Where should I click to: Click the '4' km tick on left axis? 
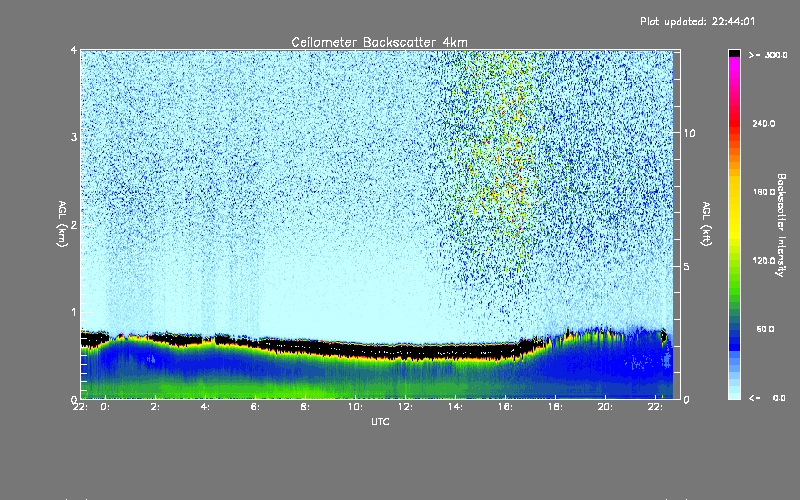pos(73,50)
